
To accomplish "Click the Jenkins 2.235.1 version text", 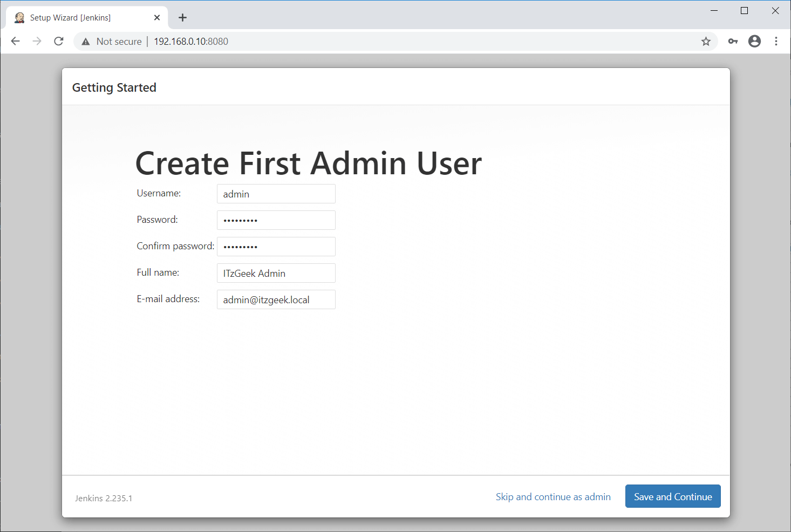I will [x=104, y=498].
